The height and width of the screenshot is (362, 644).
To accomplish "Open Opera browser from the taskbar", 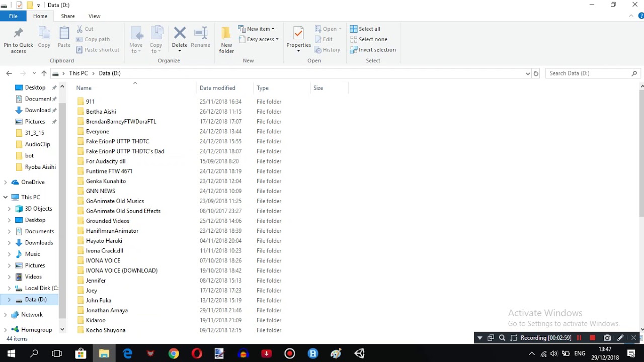I will click(197, 354).
